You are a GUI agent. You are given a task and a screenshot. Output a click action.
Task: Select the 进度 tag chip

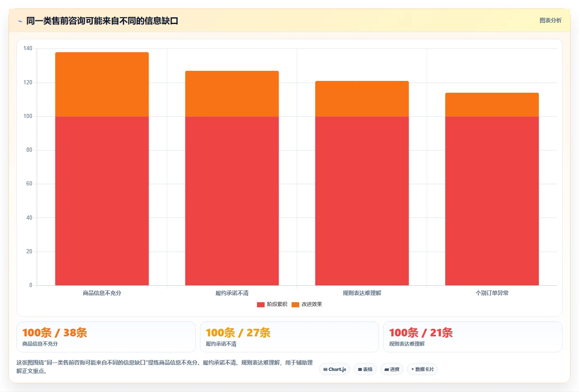click(x=392, y=369)
